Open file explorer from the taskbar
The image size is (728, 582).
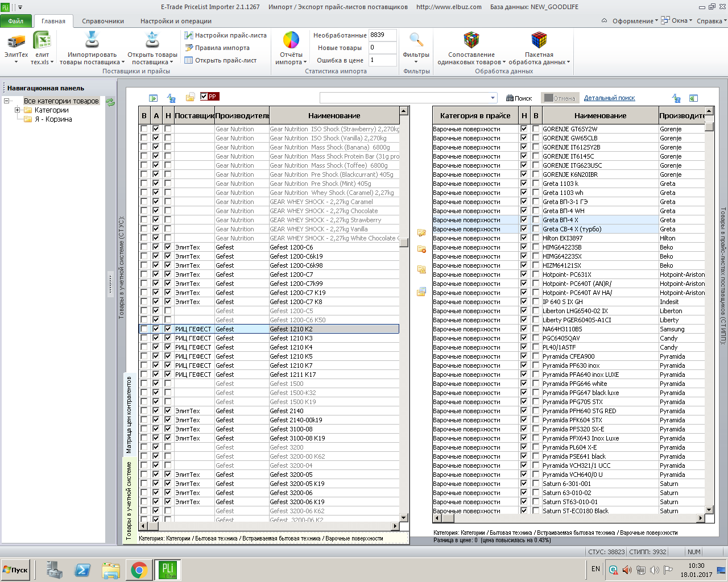tap(111, 569)
